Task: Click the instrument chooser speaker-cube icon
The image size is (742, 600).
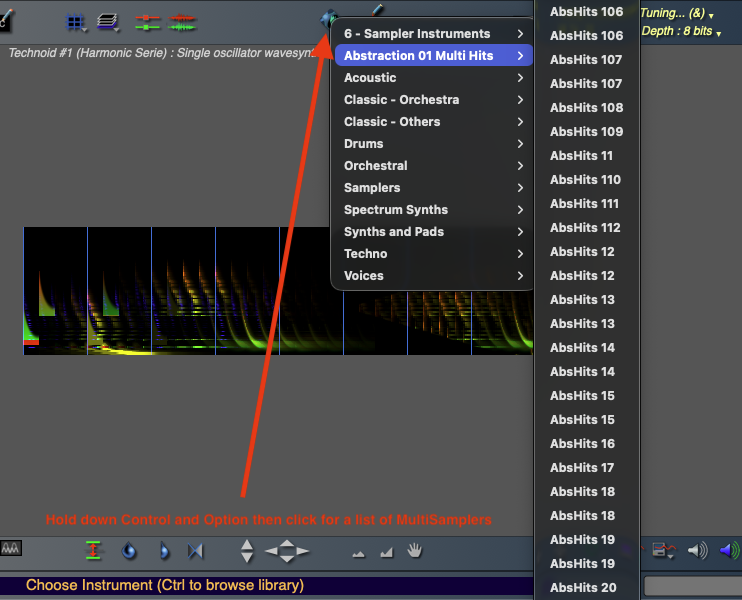Action: coord(329,19)
